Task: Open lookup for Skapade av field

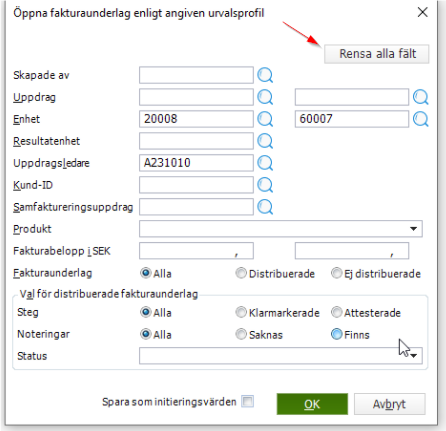Action: tap(265, 75)
